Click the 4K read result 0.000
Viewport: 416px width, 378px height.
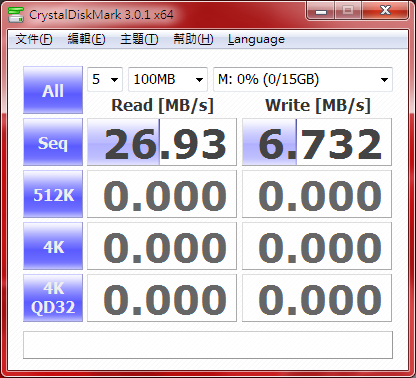click(x=162, y=246)
